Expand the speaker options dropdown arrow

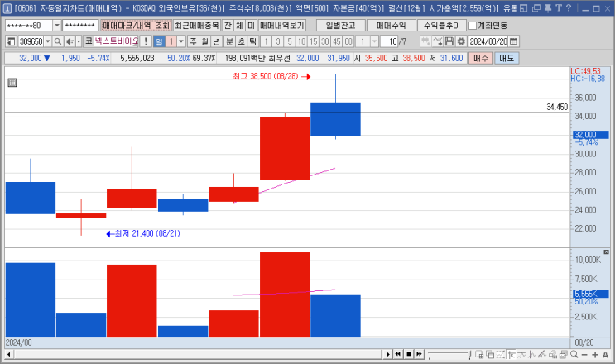[79, 41]
